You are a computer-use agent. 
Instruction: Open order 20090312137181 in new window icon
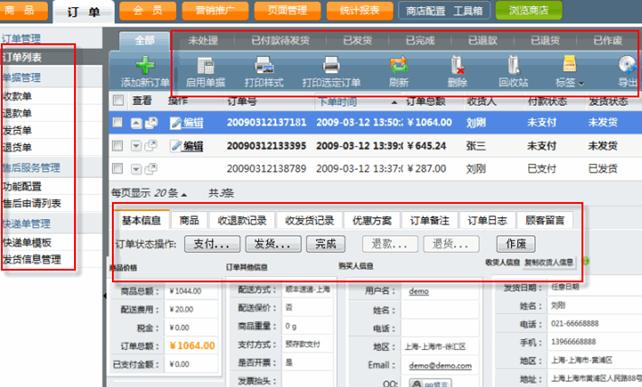point(151,122)
